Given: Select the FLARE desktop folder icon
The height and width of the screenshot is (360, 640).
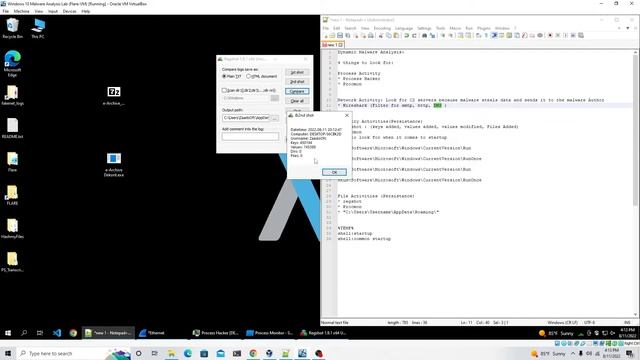Looking at the screenshot, I should (12, 195).
